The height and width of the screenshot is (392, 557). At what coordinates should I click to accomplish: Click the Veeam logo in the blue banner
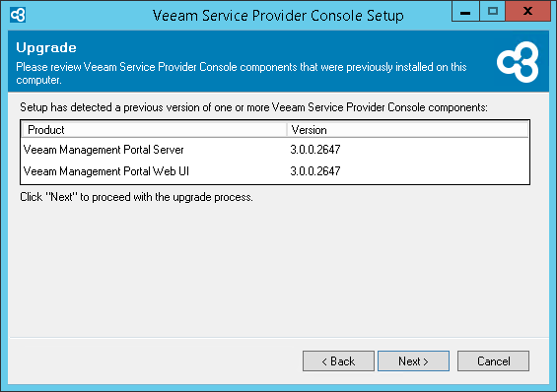tap(518, 62)
